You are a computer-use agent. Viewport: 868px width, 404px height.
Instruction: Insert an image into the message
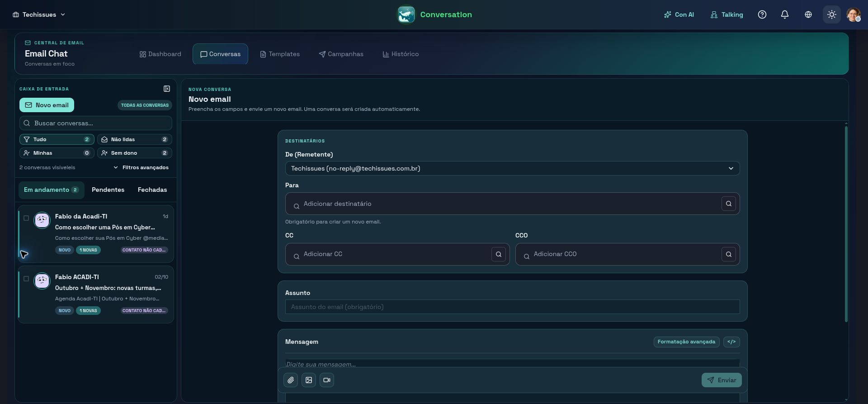(x=309, y=380)
